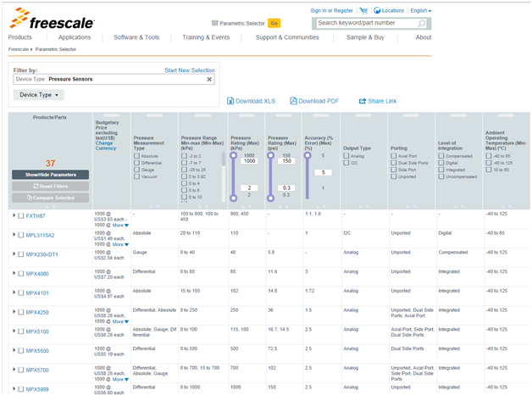Open the MPX4250 part link
Screen dimensions: 532x396
[37, 312]
